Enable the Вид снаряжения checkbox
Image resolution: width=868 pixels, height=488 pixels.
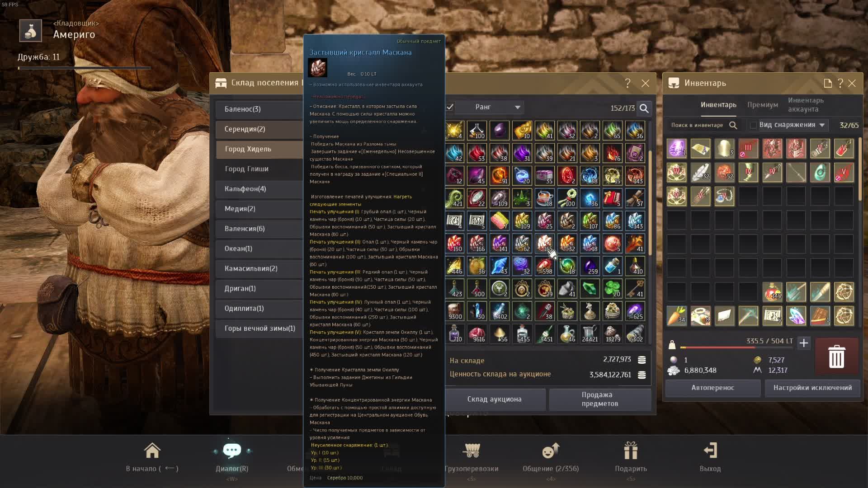(x=754, y=125)
